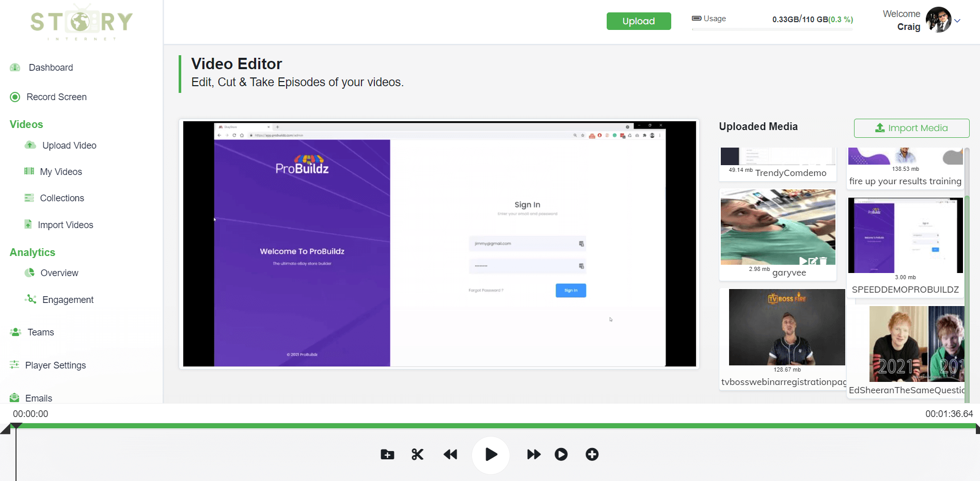Select Import Videos in sidebar
Screen dimensions: 980x481
pyautogui.click(x=66, y=225)
